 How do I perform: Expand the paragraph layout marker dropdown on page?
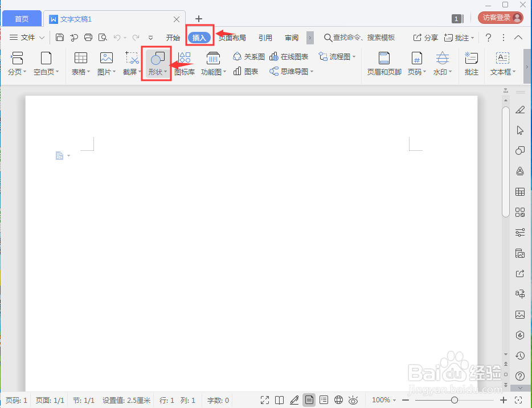(68, 155)
